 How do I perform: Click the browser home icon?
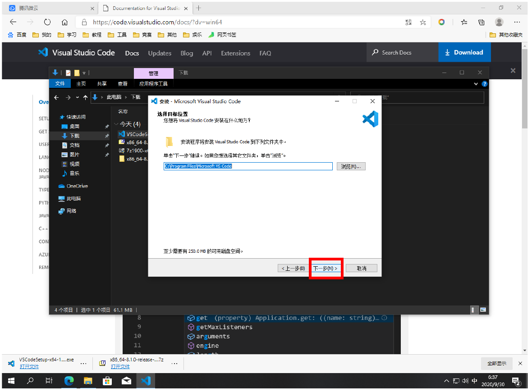click(x=64, y=22)
